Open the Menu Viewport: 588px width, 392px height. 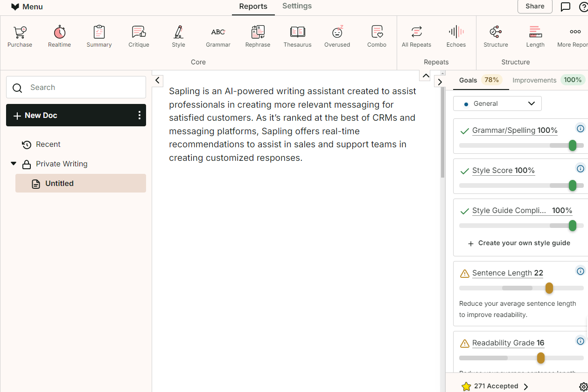point(27,6)
